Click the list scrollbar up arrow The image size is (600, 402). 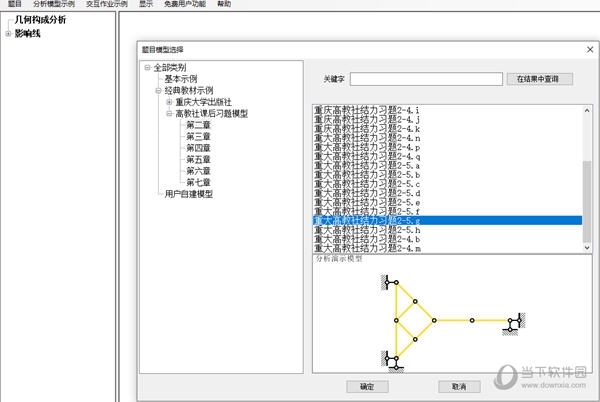point(587,108)
